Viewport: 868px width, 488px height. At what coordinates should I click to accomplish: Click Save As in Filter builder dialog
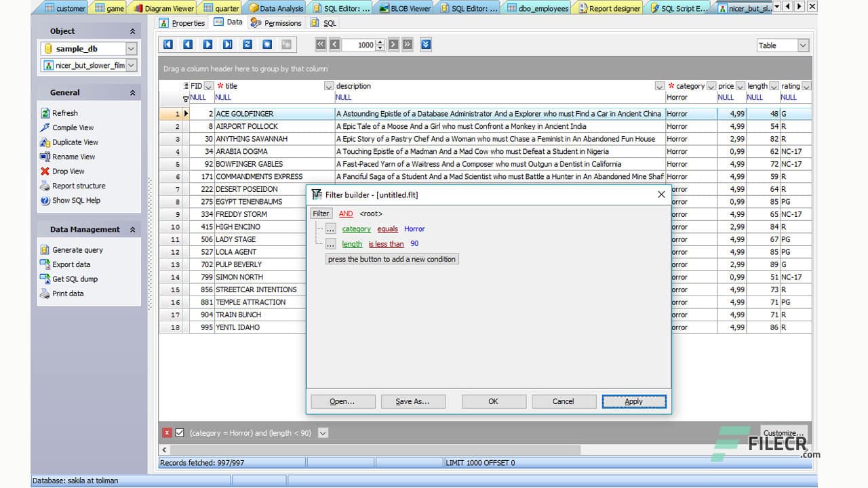[x=413, y=401]
